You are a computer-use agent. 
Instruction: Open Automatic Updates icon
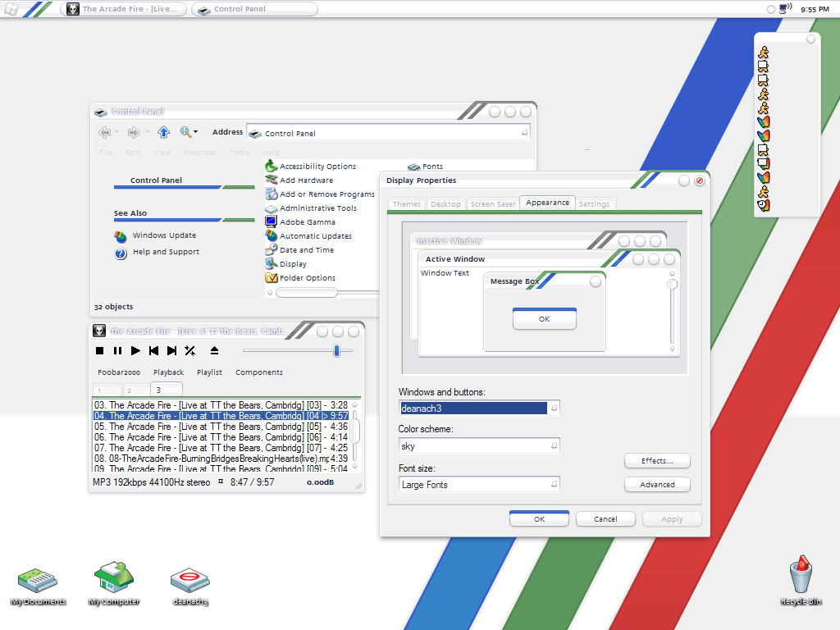pos(309,236)
